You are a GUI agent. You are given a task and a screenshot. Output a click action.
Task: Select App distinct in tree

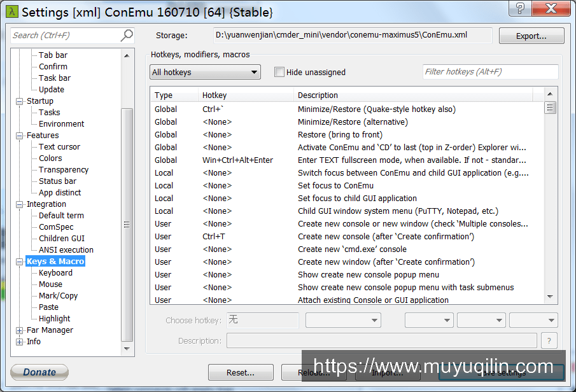tap(60, 193)
